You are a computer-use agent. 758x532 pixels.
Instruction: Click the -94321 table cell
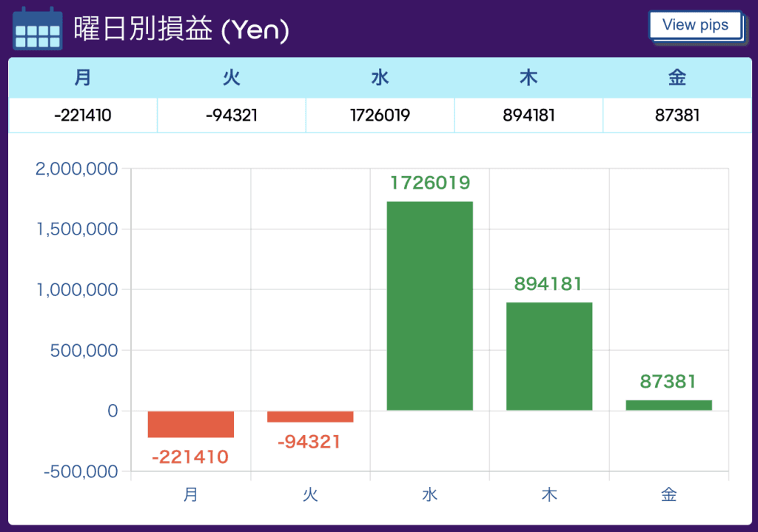pyautogui.click(x=232, y=115)
